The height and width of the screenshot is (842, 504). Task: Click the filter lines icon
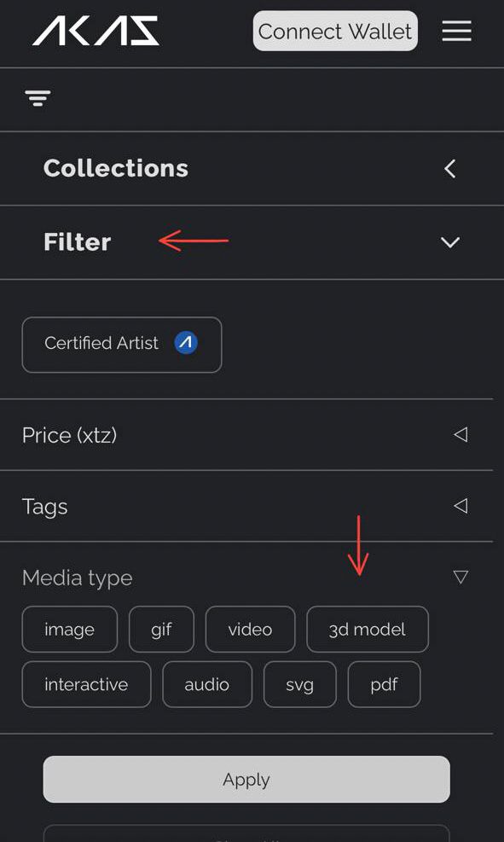coord(38,98)
